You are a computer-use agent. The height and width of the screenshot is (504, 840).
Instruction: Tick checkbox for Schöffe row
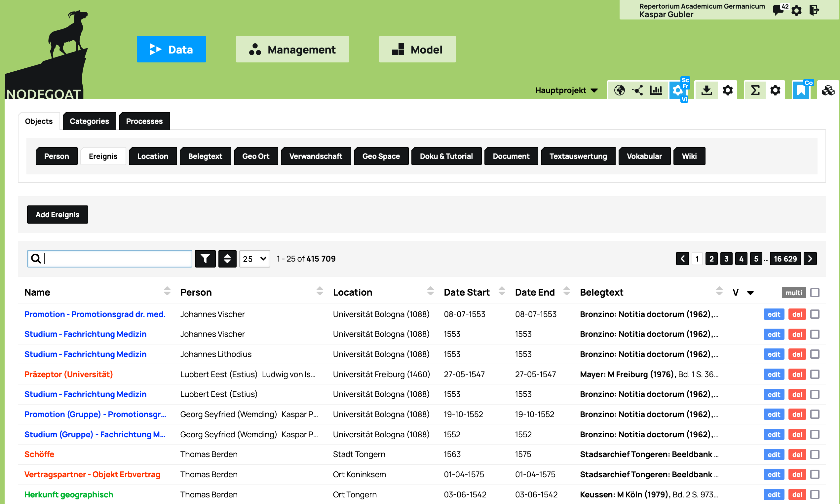click(815, 454)
